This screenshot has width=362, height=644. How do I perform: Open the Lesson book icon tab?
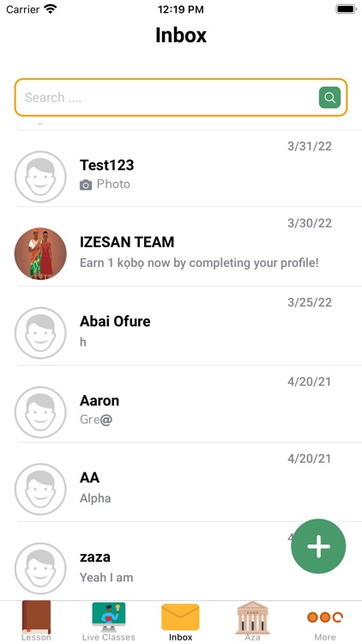coord(36,617)
